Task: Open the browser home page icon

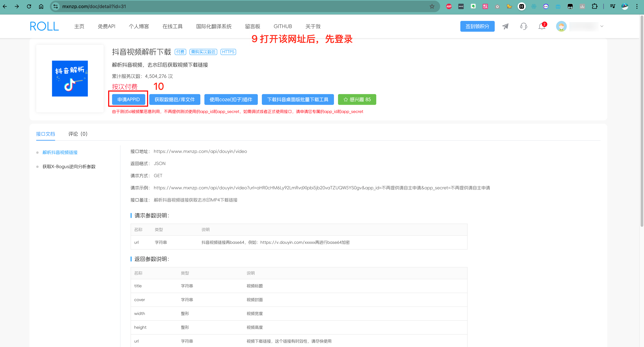Action: point(41,7)
